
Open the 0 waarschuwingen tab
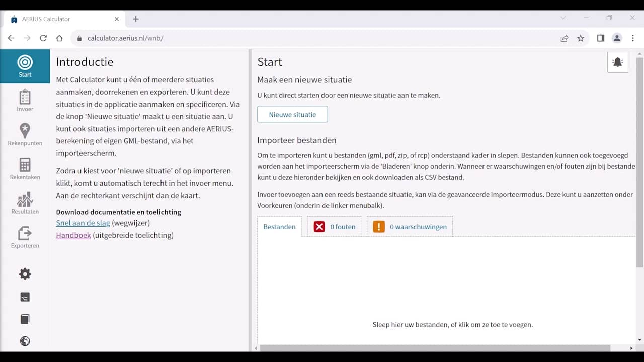pos(410,227)
